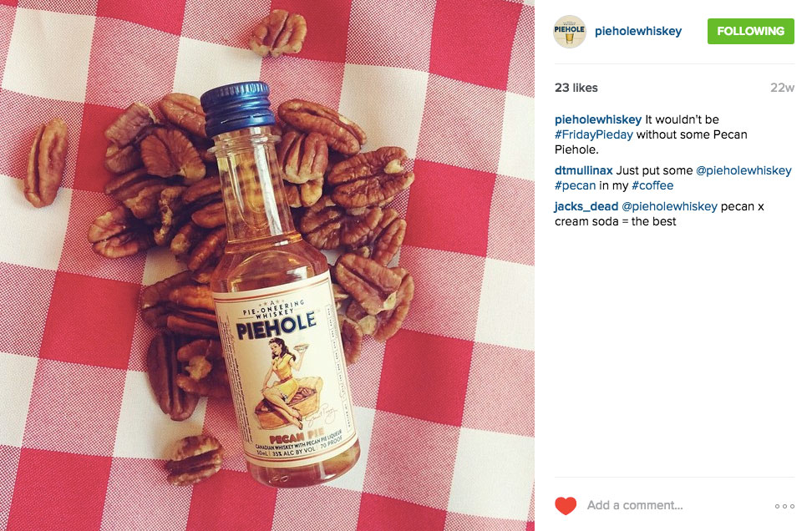Click the lone pecan at photo's left edge
812x531 pixels.
pos(46,162)
